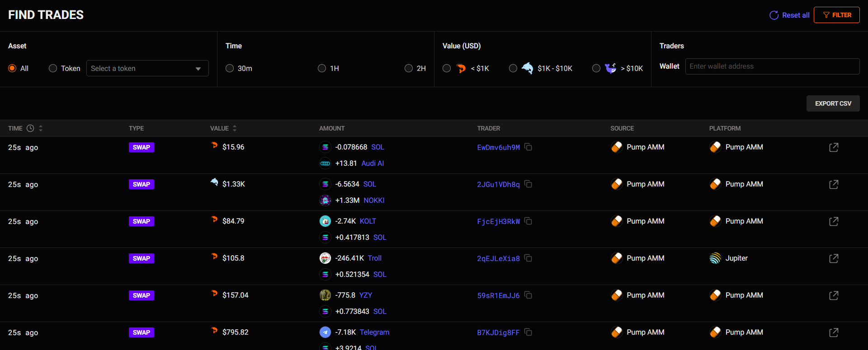Click the $1.33K trade value

234,184
